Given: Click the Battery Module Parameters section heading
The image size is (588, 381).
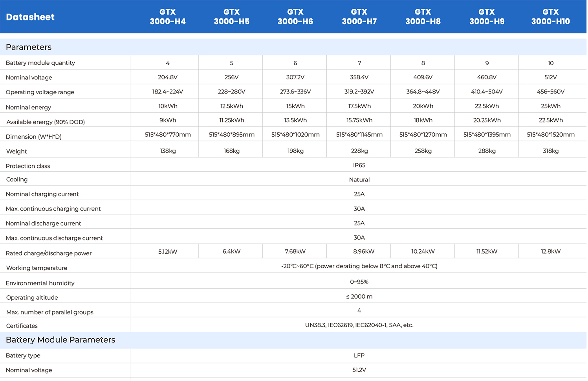Looking at the screenshot, I should pyautogui.click(x=60, y=340).
